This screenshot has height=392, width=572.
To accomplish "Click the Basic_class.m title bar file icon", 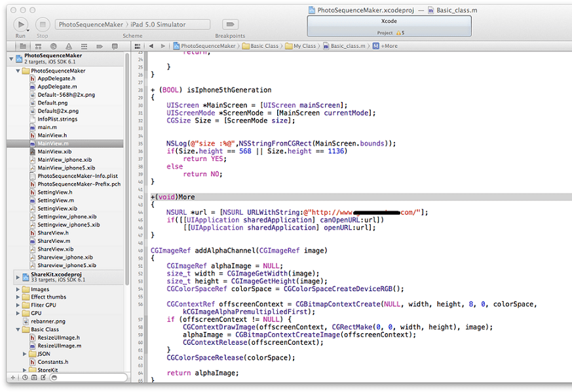I will [431, 10].
